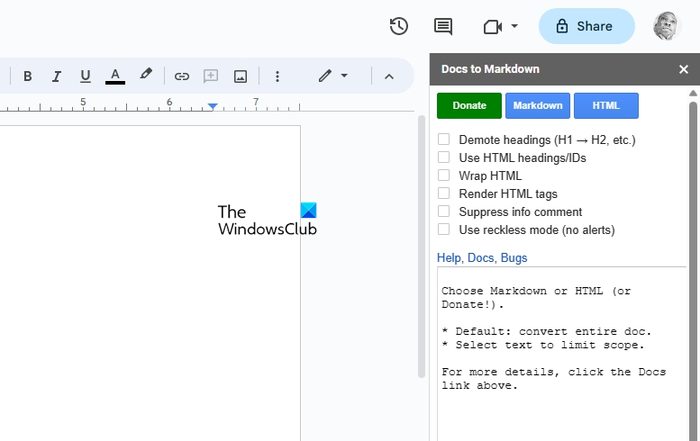Click 'Choose Markdown or HTML' output text
The image size is (700, 441).
tap(536, 298)
